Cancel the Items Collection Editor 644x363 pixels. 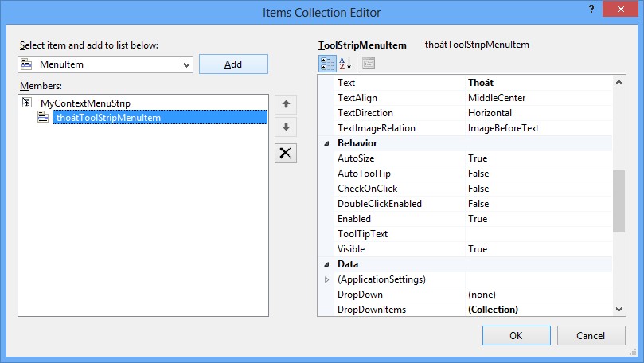(591, 334)
